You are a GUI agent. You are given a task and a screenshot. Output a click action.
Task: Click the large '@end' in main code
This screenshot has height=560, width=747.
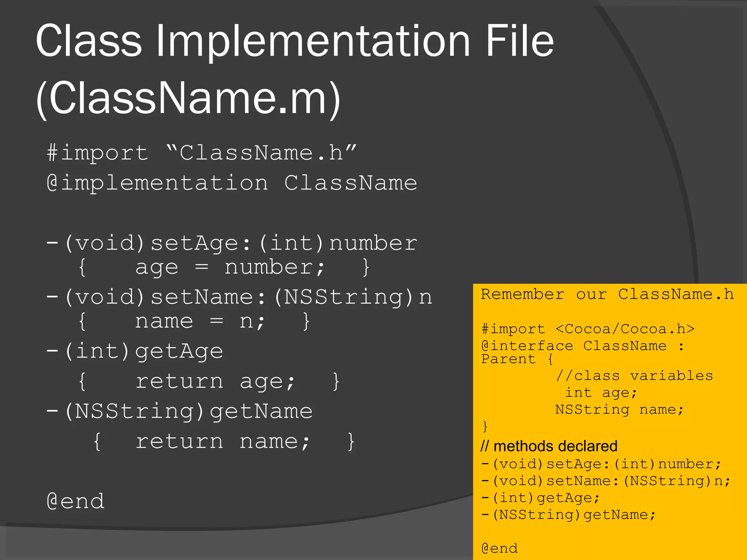[76, 501]
